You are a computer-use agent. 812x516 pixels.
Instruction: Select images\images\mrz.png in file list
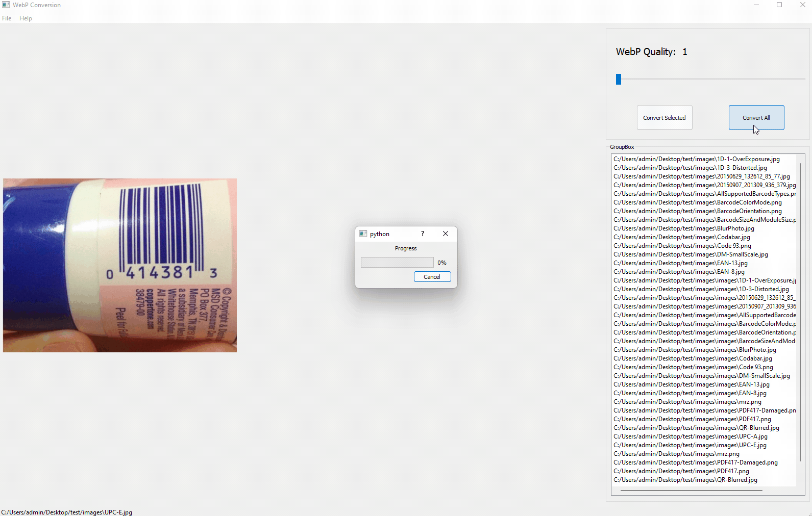687,402
